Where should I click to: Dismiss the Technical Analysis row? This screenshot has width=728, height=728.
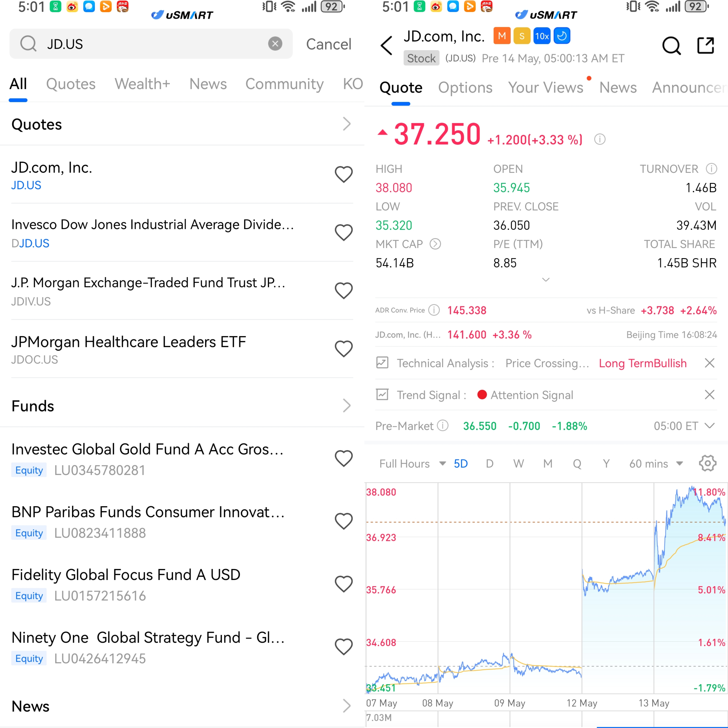point(710,363)
